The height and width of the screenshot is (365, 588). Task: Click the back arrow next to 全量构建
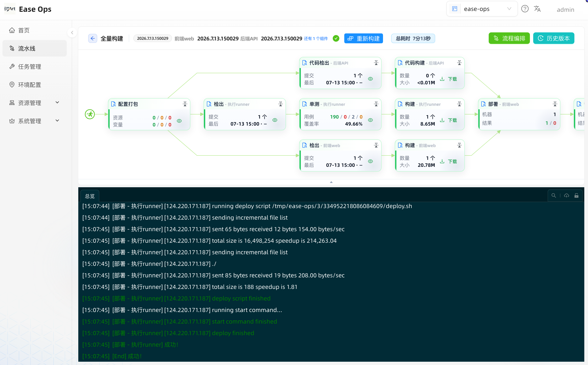tap(93, 38)
